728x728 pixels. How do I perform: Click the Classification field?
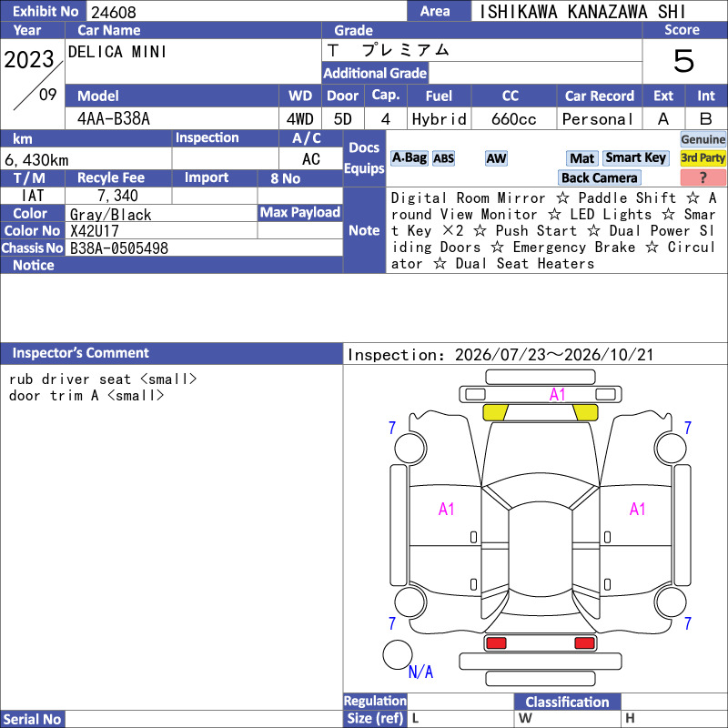click(x=673, y=702)
